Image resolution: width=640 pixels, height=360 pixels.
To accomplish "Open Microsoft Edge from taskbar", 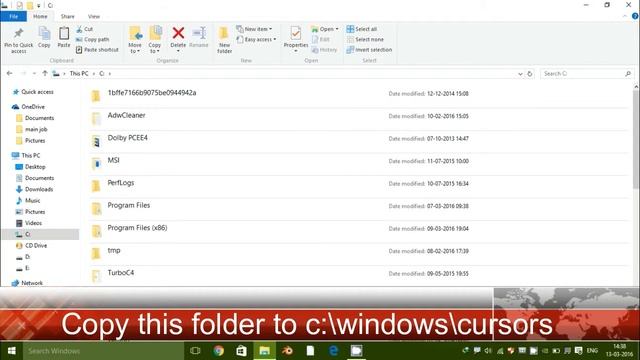I will [x=333, y=351].
